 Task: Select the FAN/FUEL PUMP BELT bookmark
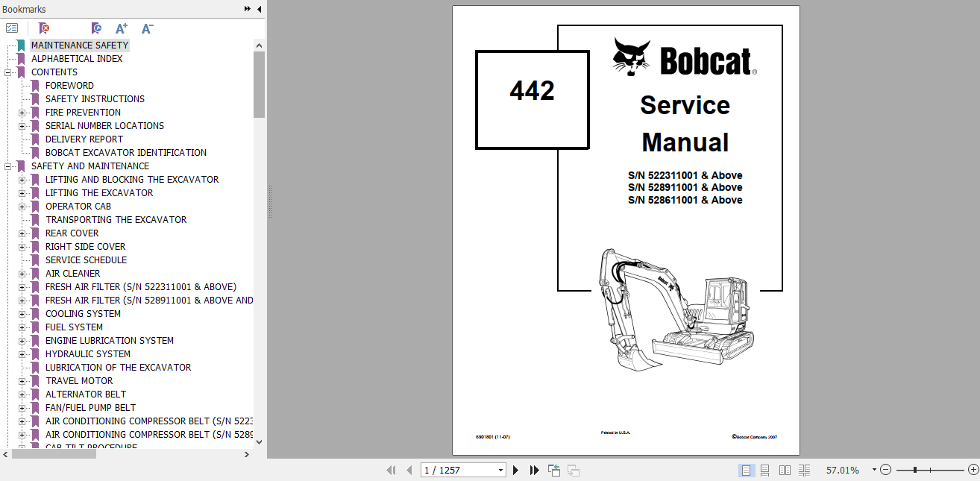90,408
